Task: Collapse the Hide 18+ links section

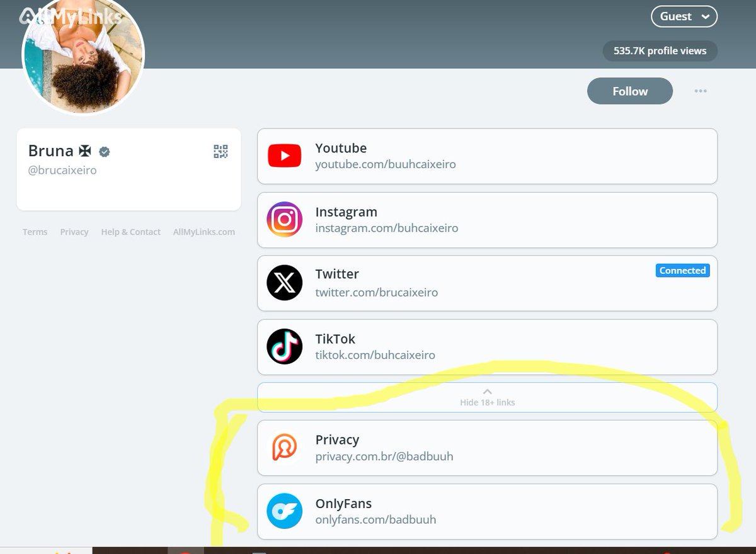Action: point(487,397)
